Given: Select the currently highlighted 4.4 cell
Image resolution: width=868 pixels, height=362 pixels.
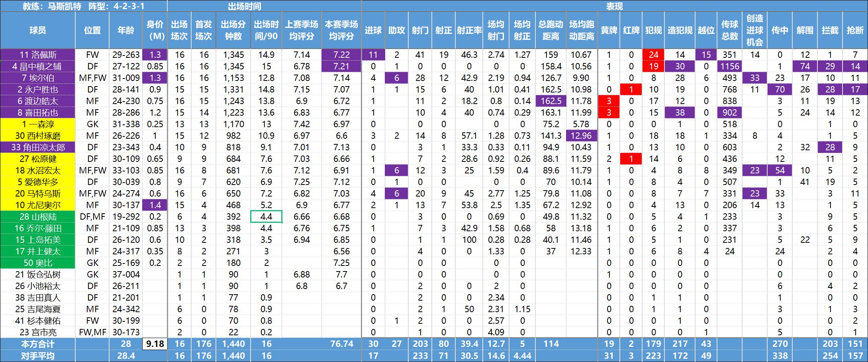Looking at the screenshot, I should 266,216.
